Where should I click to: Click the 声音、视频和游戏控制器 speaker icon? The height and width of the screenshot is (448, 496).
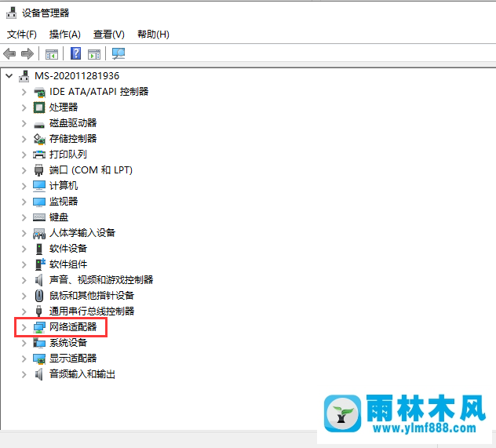pyautogui.click(x=39, y=280)
